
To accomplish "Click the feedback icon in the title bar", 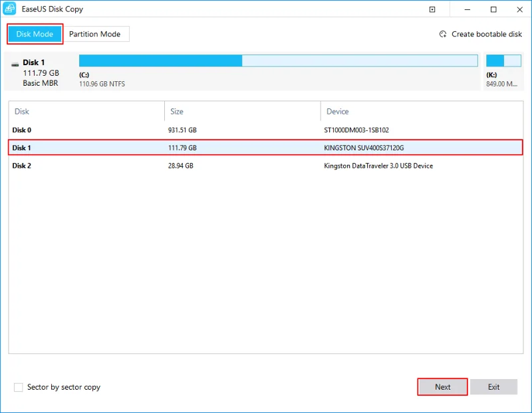I will [x=432, y=9].
